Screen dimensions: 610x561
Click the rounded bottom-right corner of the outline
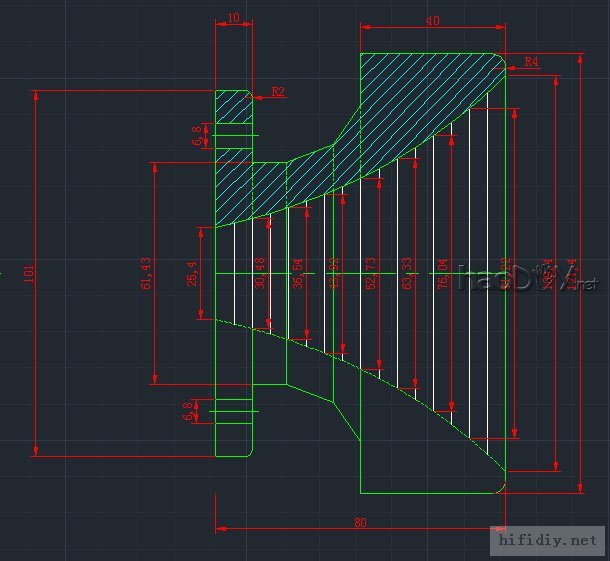click(499, 487)
